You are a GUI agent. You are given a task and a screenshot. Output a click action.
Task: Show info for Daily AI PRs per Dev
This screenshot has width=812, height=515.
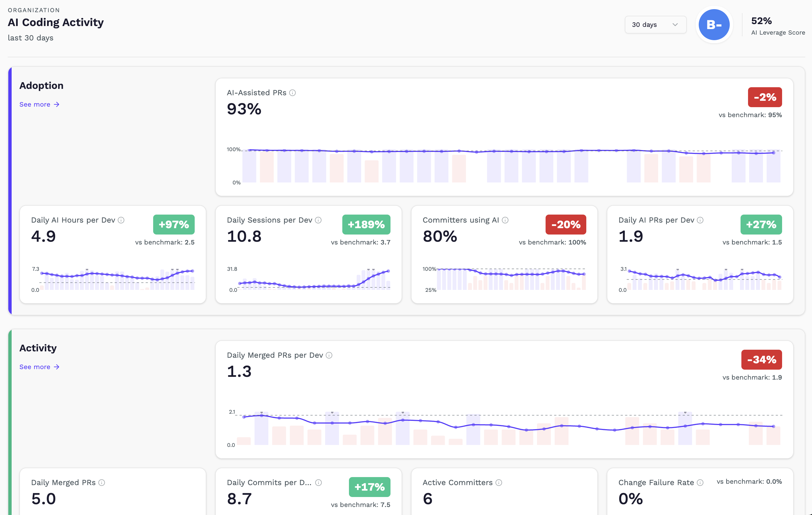(700, 220)
